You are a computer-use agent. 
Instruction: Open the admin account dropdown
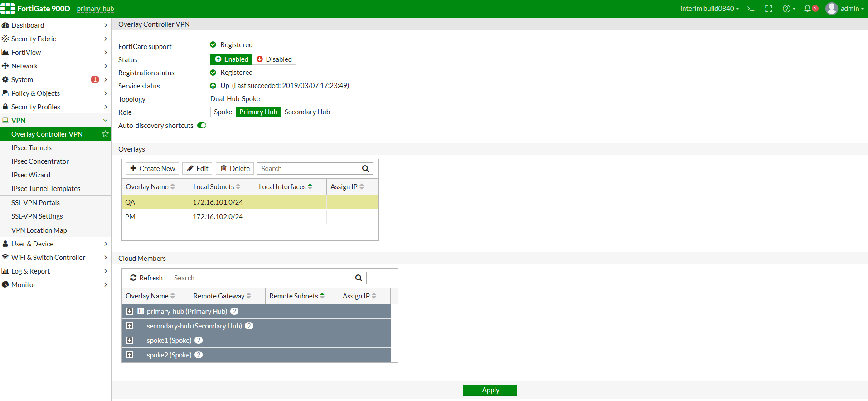(x=852, y=9)
